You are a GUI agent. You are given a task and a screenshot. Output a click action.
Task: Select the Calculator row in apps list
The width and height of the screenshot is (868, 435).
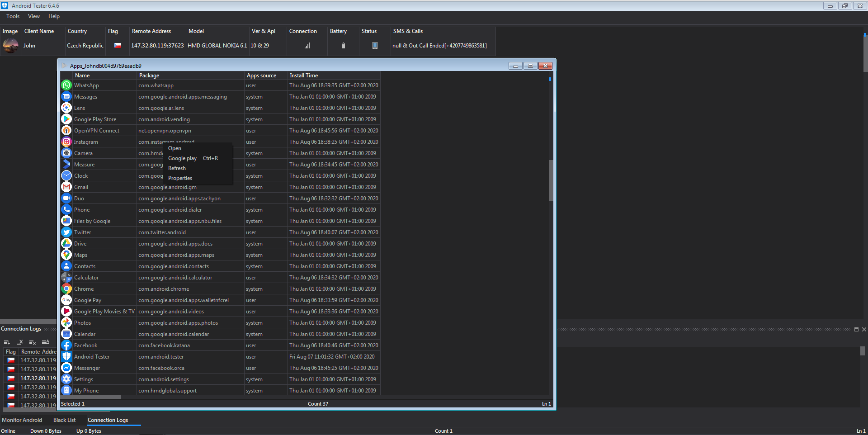(x=220, y=277)
